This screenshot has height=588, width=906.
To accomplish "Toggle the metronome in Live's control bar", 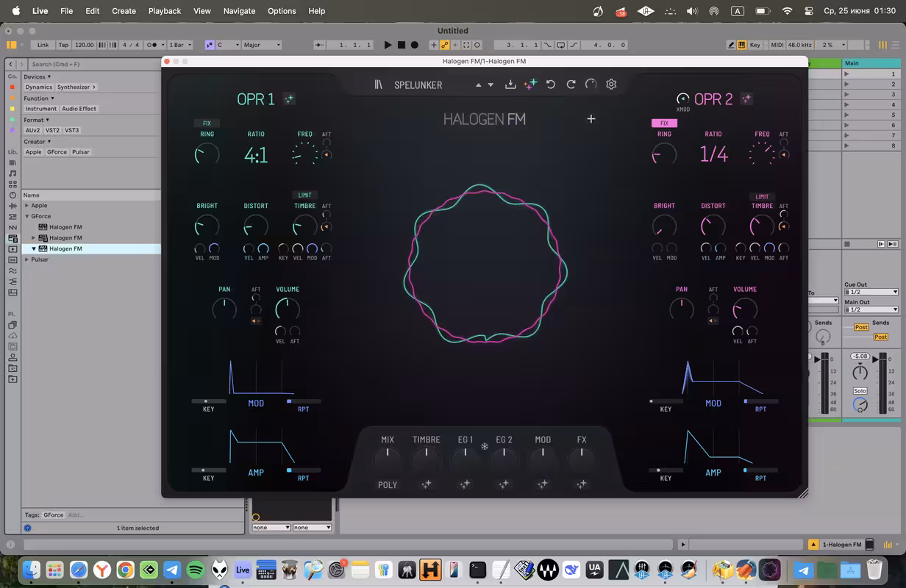I will coord(152,45).
